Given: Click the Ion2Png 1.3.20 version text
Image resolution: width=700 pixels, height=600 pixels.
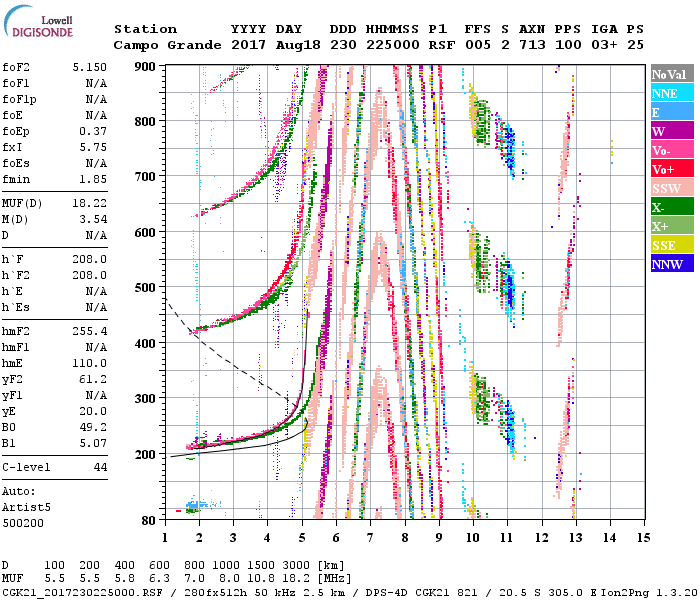Looking at the screenshot, I should click(x=649, y=592).
